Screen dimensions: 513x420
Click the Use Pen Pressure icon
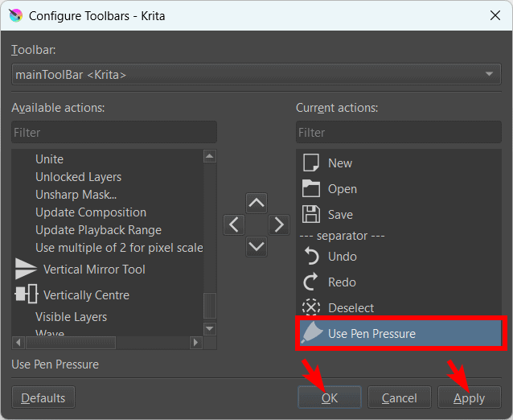coord(312,333)
